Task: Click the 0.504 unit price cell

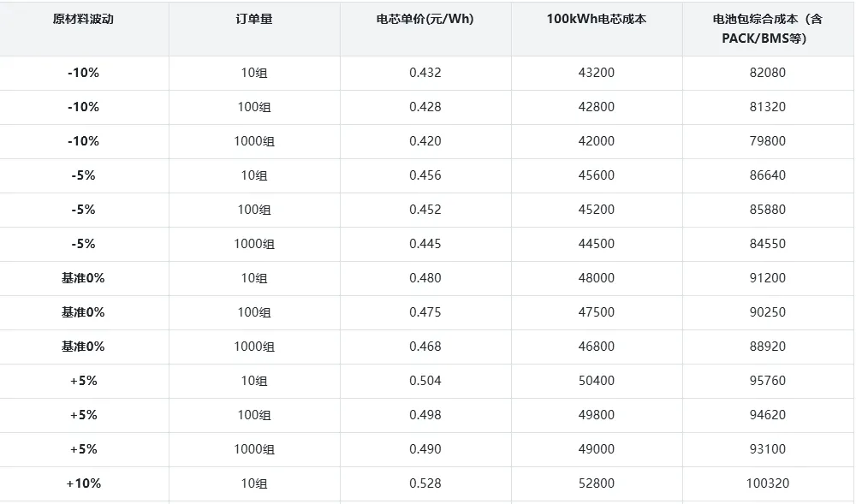Action: coord(425,381)
